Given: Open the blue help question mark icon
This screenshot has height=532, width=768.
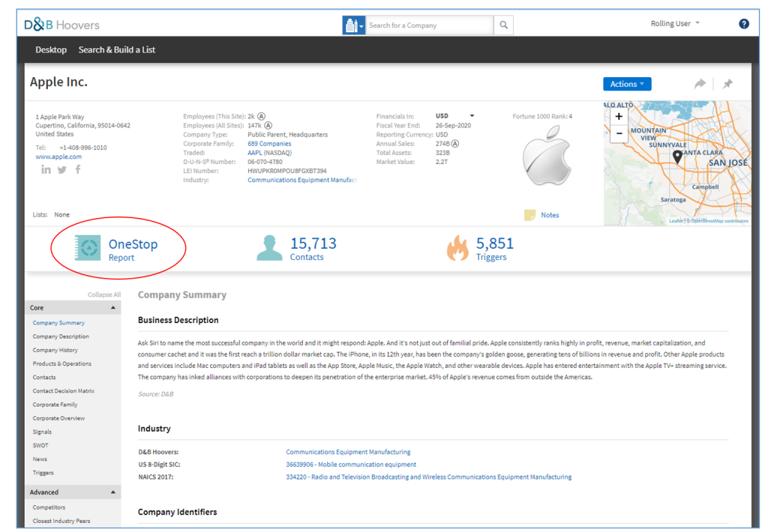Looking at the screenshot, I should click(x=743, y=23).
